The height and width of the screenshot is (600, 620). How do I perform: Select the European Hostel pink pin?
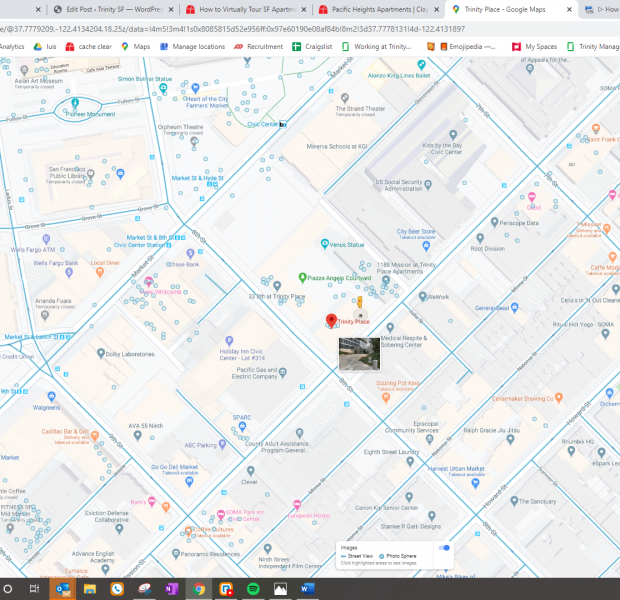tap(297, 505)
